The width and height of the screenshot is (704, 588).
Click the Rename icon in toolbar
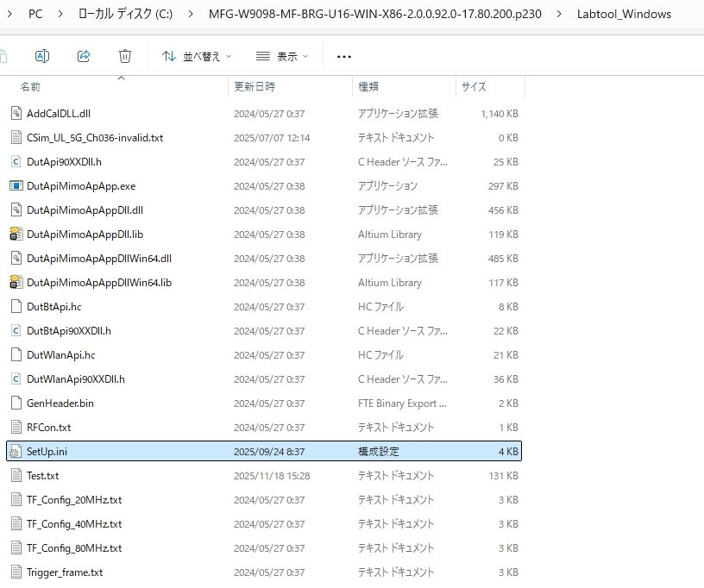point(41,56)
